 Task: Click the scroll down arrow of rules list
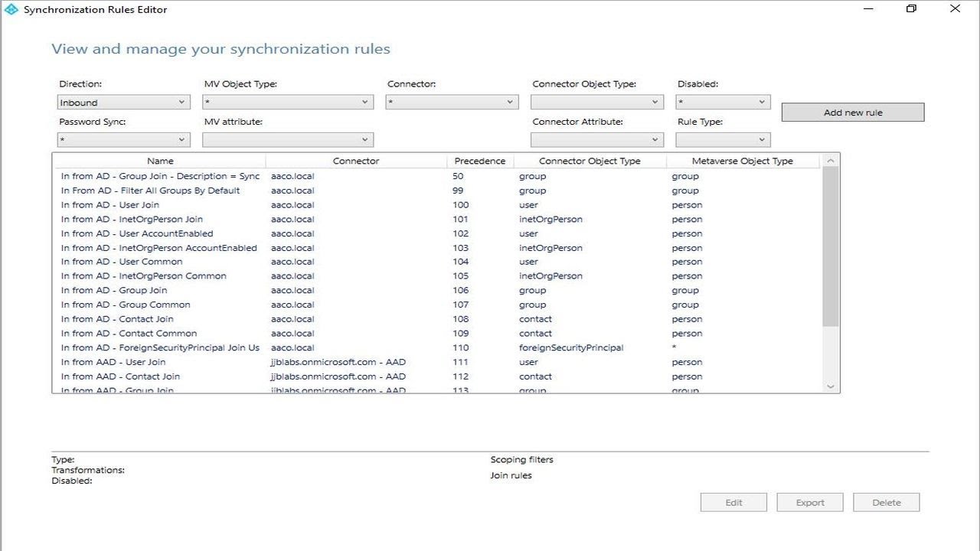point(831,386)
